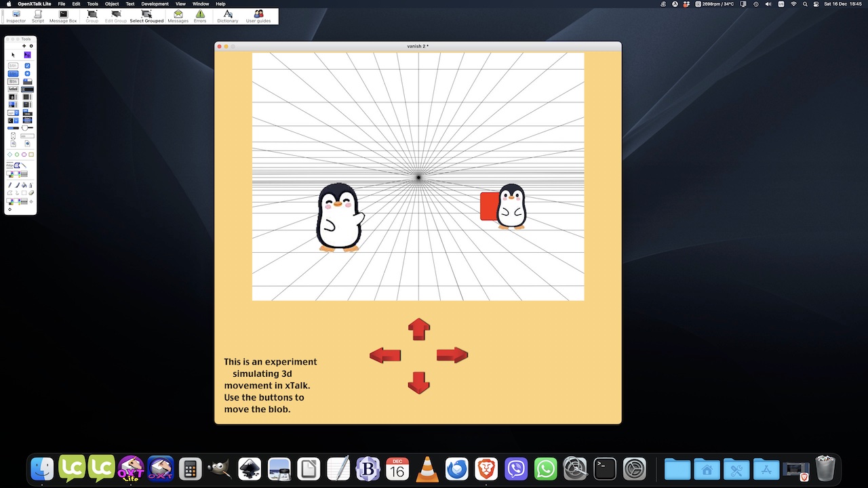Viewport: 868px width, 488px height.
Task: Select the purple run/browse tool in Tools palette
Action: [27, 55]
